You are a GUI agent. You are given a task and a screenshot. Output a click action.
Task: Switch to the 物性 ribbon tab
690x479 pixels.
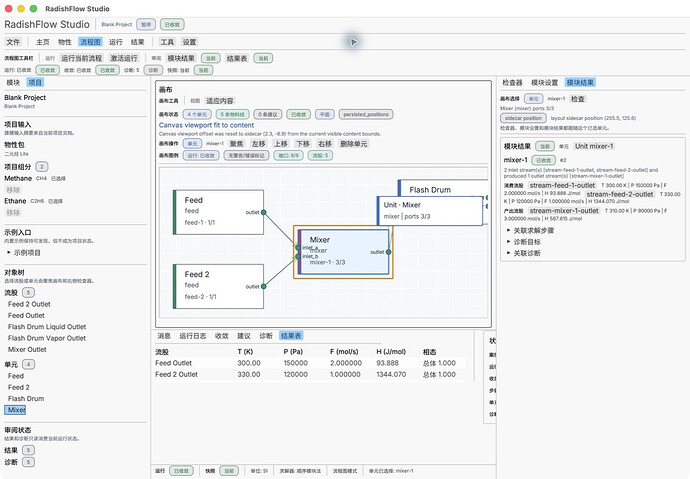coord(65,42)
